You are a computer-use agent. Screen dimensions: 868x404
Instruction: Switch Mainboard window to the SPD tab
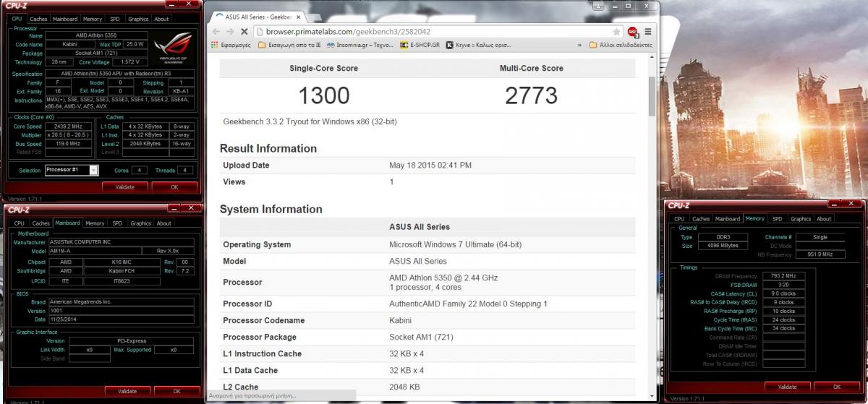coord(117,223)
